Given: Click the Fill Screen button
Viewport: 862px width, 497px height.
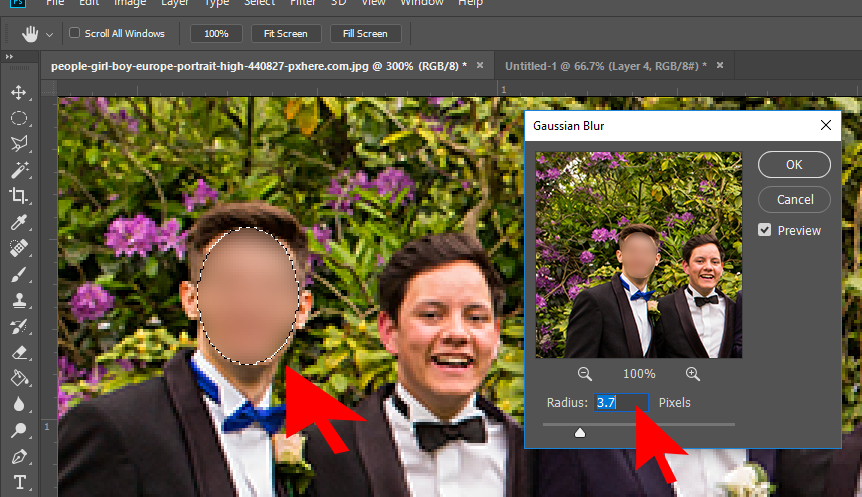Looking at the screenshot, I should tap(365, 34).
